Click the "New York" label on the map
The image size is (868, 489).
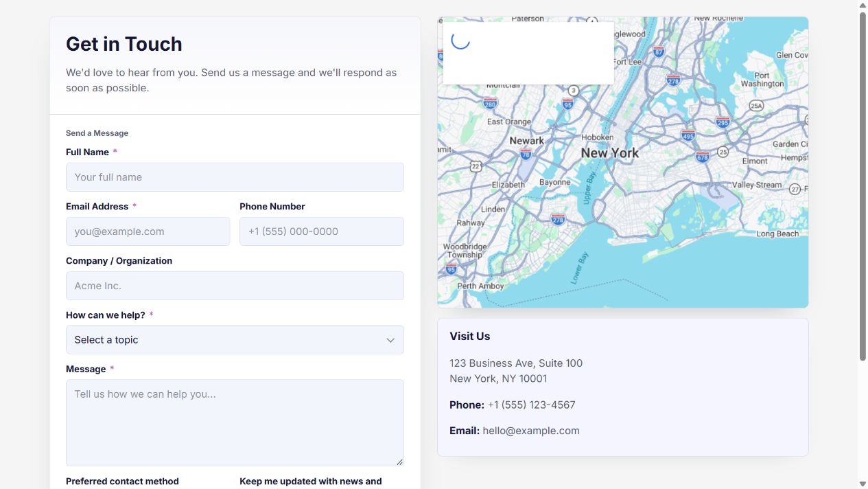click(x=610, y=153)
